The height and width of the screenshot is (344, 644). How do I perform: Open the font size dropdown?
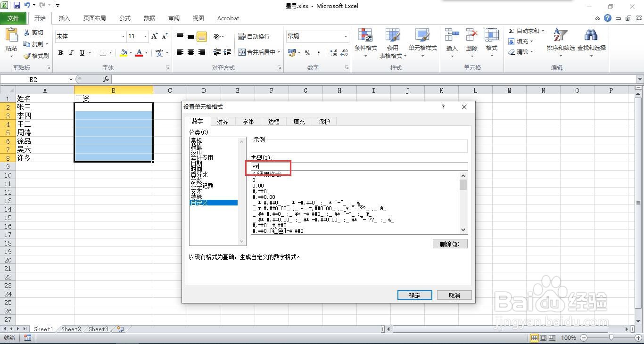pos(145,36)
